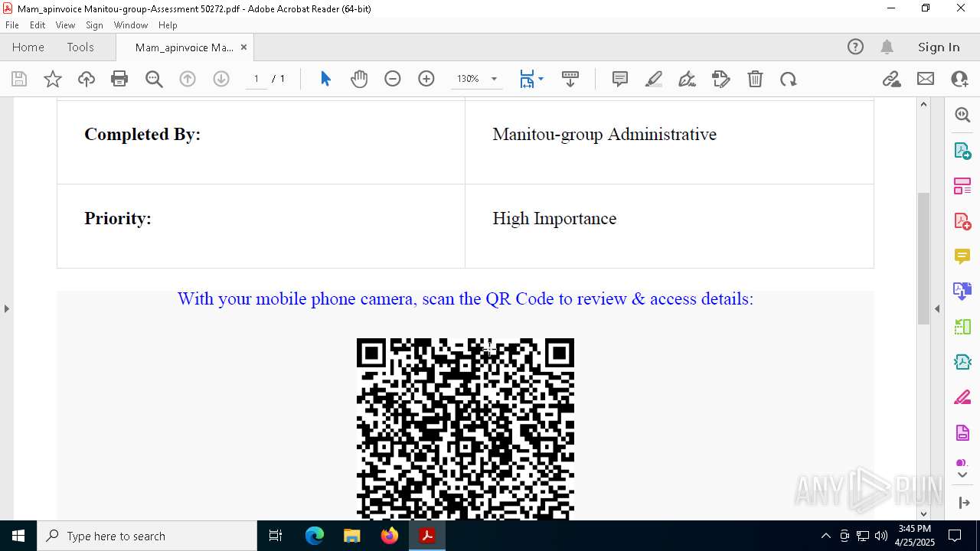Click the page number input field
The height and width of the screenshot is (551, 980).
(x=256, y=79)
